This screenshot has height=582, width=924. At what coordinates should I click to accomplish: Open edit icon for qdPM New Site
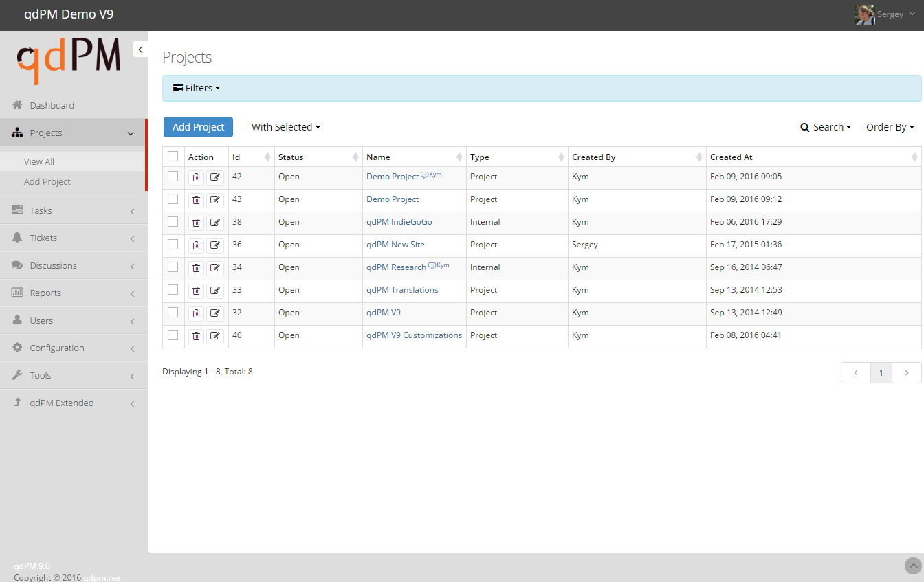pos(215,245)
